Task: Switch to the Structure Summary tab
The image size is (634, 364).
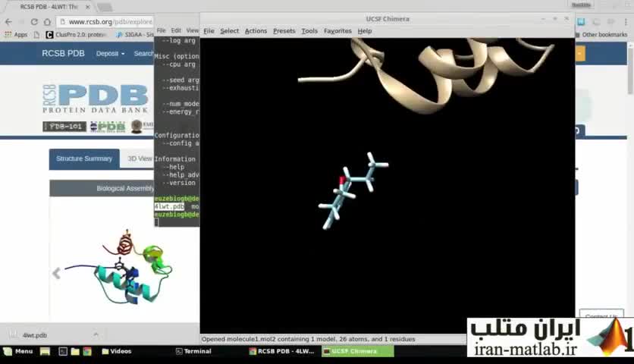Action: (84, 159)
